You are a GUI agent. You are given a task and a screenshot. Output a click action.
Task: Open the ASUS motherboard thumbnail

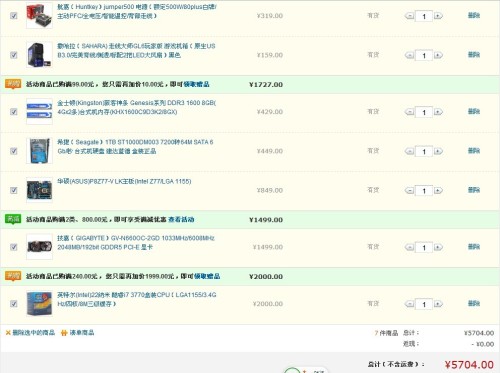(39, 190)
